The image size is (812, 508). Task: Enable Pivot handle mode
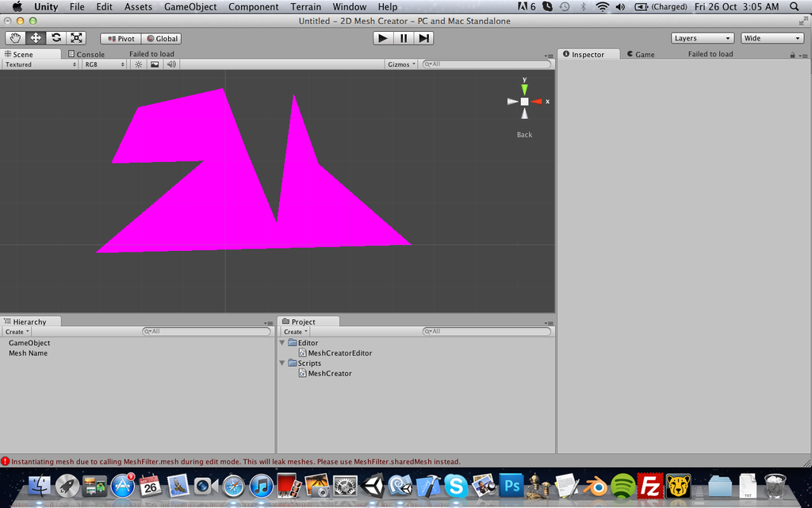point(119,37)
